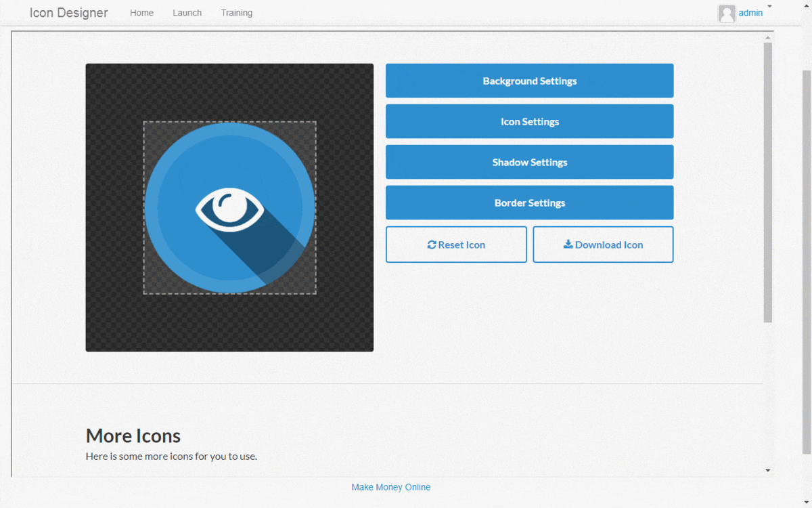Open the Launch menu item
812x508 pixels.
pos(187,13)
